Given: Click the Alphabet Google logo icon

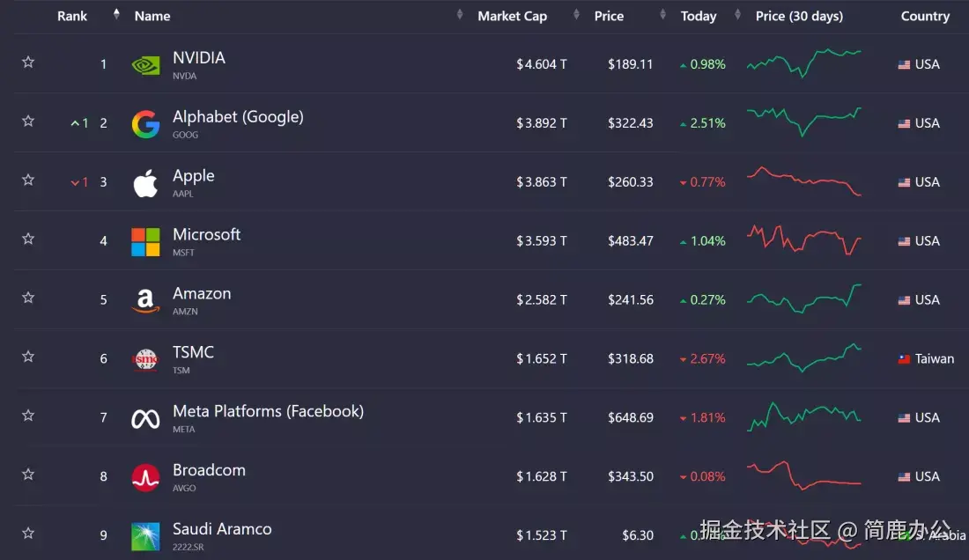Looking at the screenshot, I should coord(145,124).
